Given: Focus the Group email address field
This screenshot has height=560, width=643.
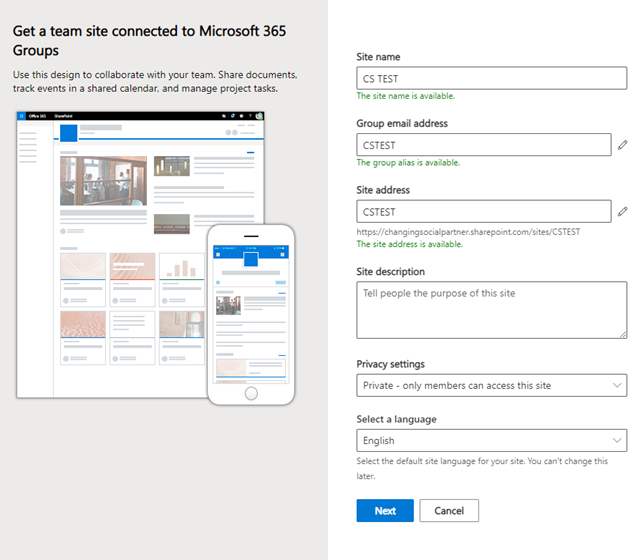Looking at the screenshot, I should point(484,145).
